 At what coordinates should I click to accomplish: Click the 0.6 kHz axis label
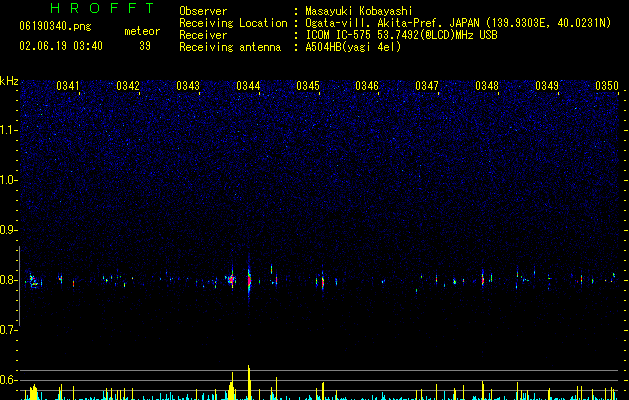[9, 380]
